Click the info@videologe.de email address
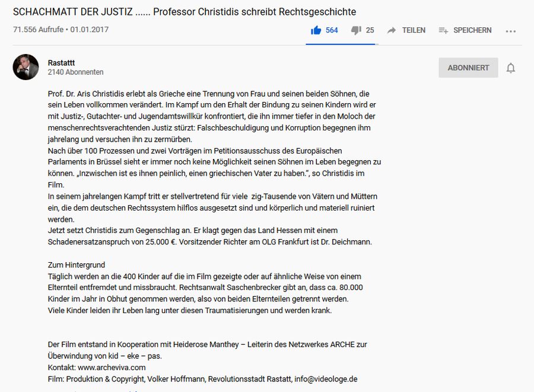This screenshot has width=534, height=392. click(x=326, y=379)
